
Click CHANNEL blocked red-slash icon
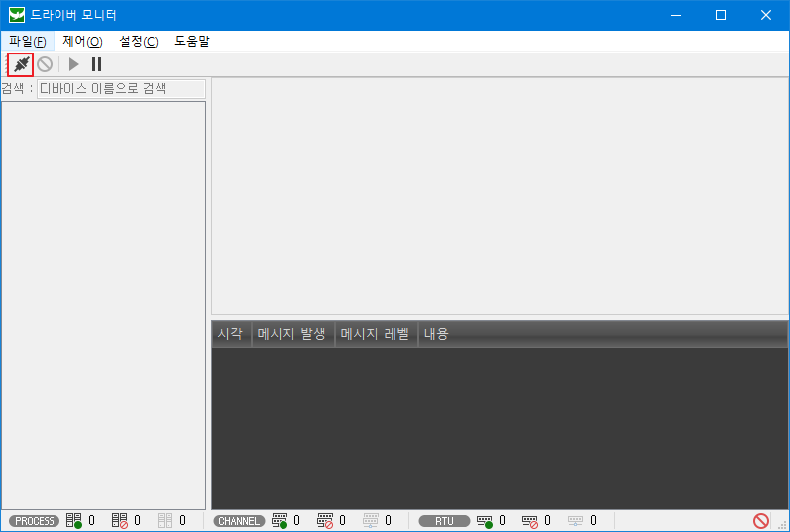click(325, 520)
